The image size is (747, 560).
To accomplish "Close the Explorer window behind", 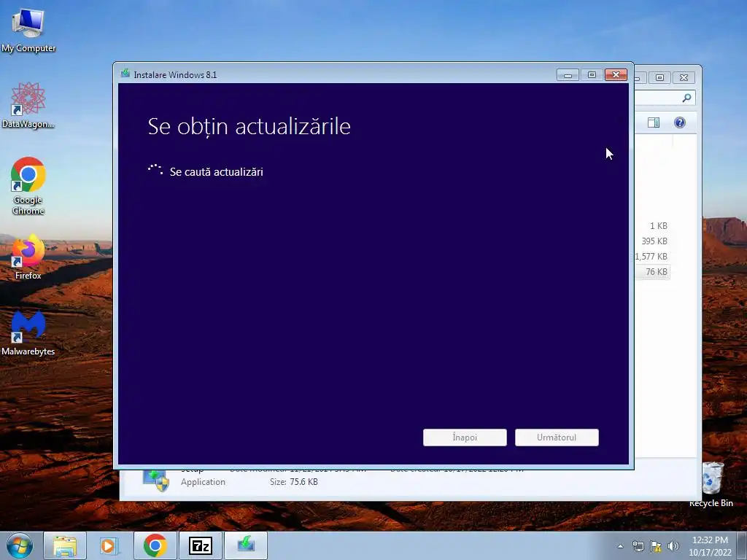I will coord(684,77).
